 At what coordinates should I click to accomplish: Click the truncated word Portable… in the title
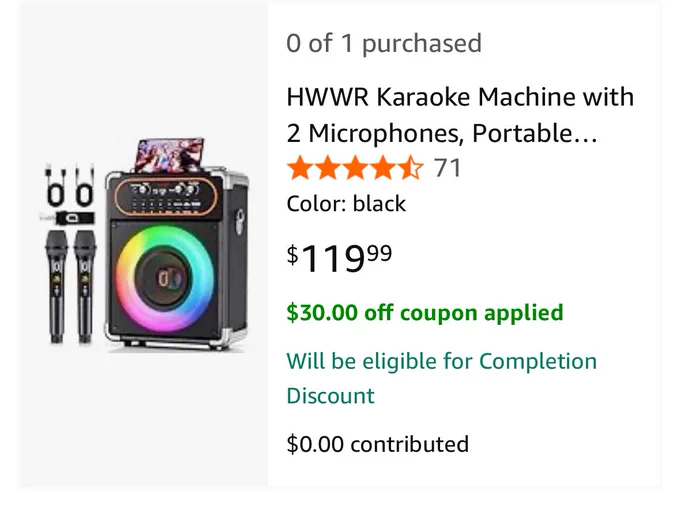click(534, 133)
